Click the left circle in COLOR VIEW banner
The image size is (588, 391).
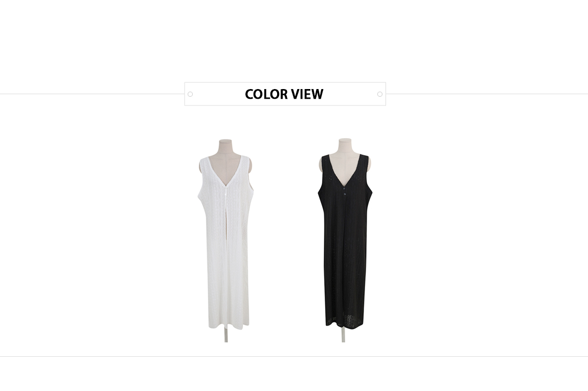(190, 94)
